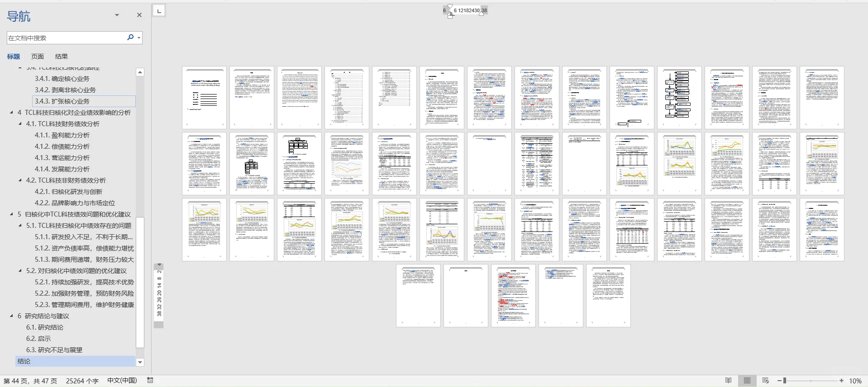Switch to Print Layout view

[x=747, y=381]
